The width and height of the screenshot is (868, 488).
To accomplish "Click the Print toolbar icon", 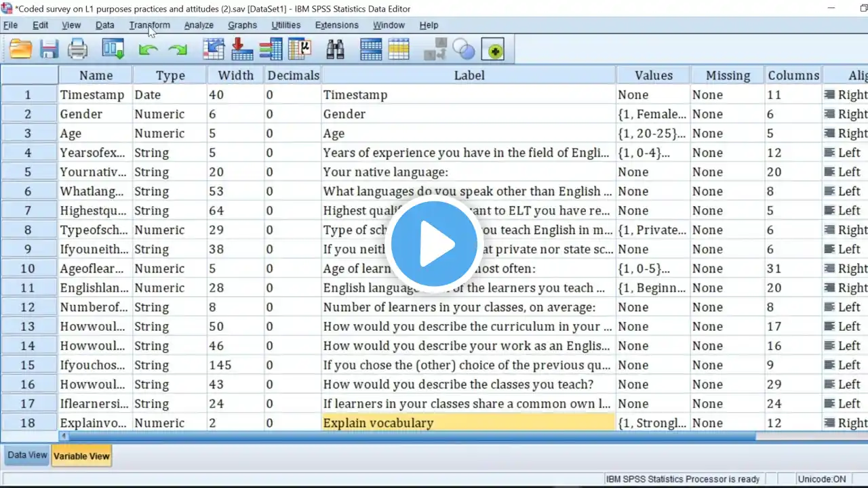I will [77, 49].
